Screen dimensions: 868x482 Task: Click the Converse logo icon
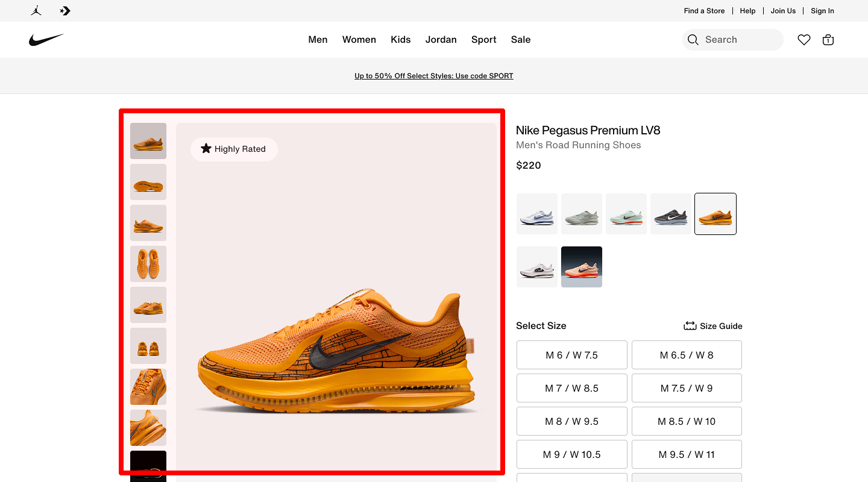click(x=64, y=10)
